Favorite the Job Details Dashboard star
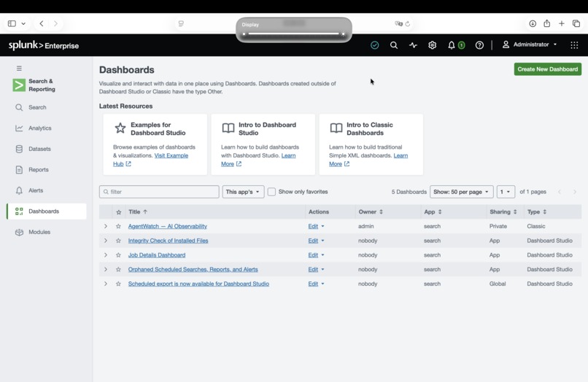Screen dimensions: 588x382 [118, 255]
